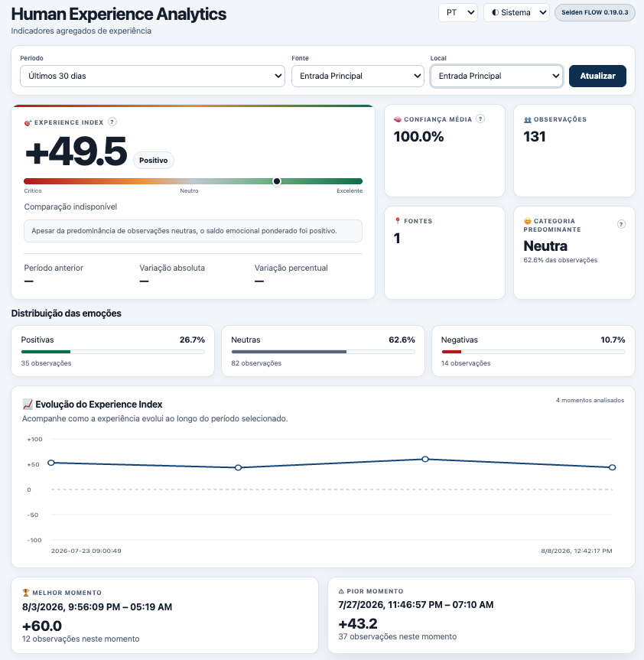Click the 10.7% Negativas percentage
This screenshot has height=660, width=644.
613,340
